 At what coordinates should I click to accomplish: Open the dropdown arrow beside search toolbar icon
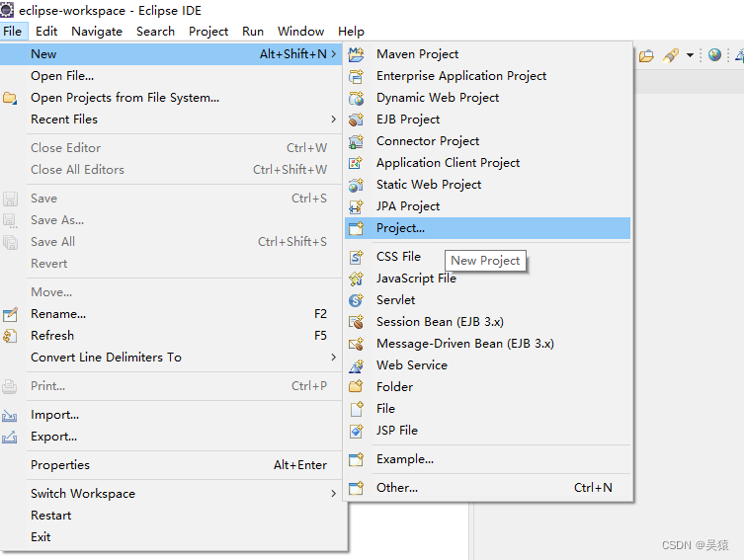(x=690, y=55)
